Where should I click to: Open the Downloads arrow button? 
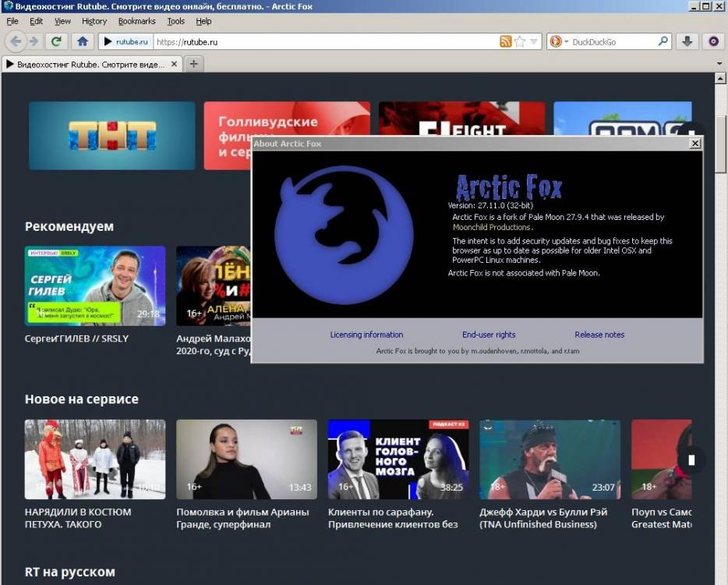click(687, 41)
